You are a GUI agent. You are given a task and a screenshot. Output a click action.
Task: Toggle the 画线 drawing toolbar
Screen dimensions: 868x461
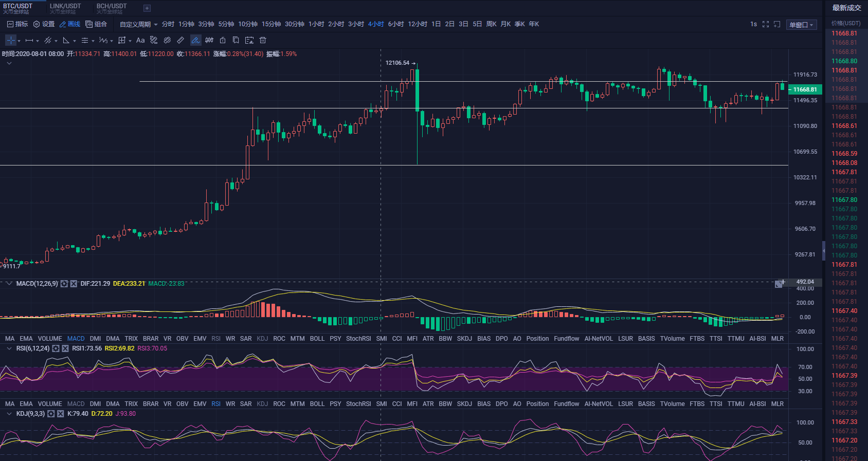click(x=70, y=24)
